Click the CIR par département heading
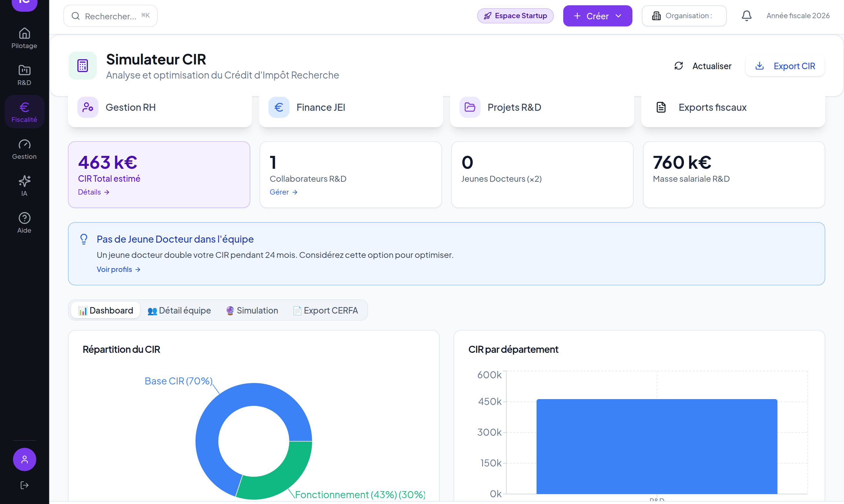 513,349
